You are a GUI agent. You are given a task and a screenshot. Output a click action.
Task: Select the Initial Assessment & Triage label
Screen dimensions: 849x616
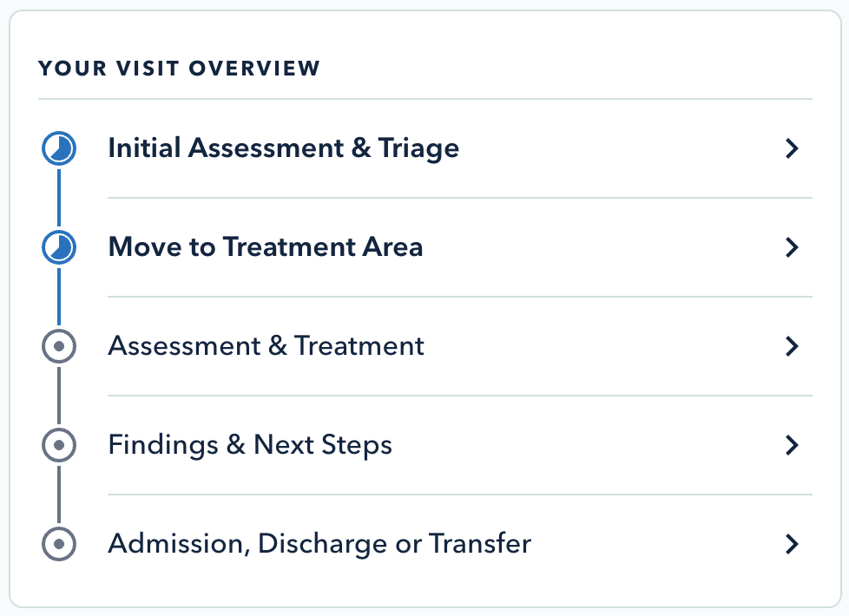(283, 148)
